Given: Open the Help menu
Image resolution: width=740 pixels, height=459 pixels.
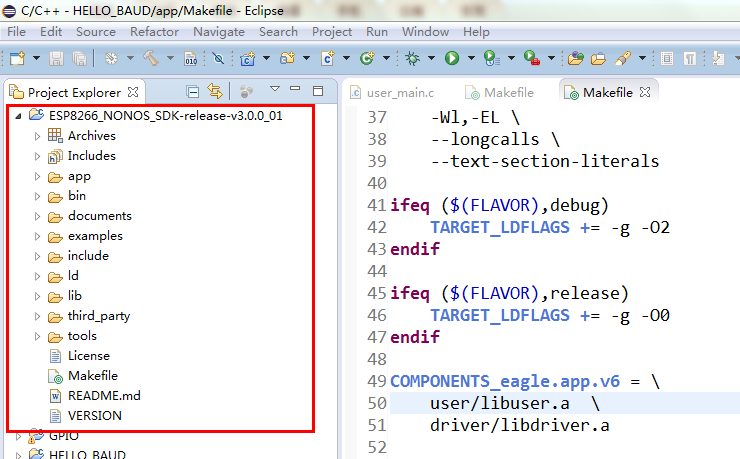Looking at the screenshot, I should tap(476, 32).
